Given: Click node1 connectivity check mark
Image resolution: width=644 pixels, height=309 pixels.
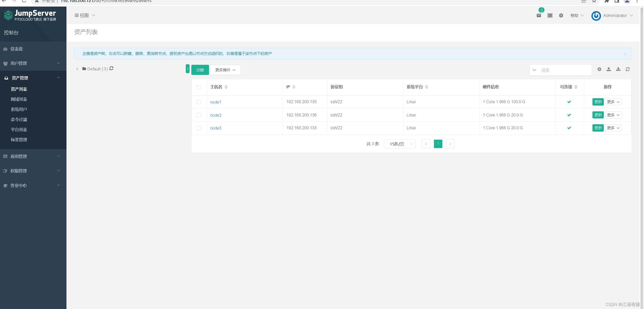Looking at the screenshot, I should [569, 102].
